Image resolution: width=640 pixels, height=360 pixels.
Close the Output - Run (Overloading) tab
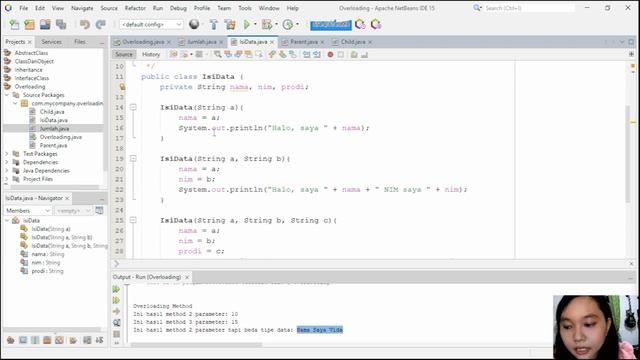[187, 277]
